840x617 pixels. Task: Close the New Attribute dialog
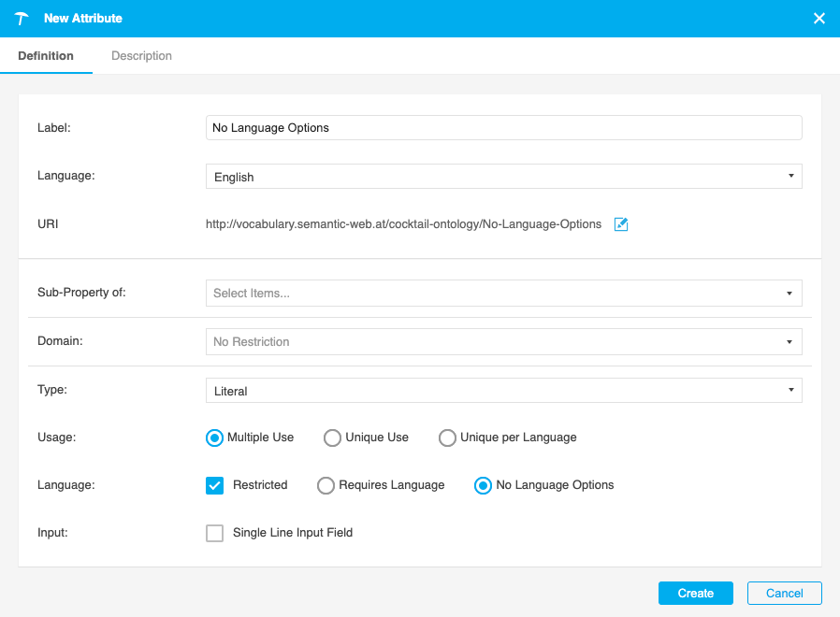point(818,18)
